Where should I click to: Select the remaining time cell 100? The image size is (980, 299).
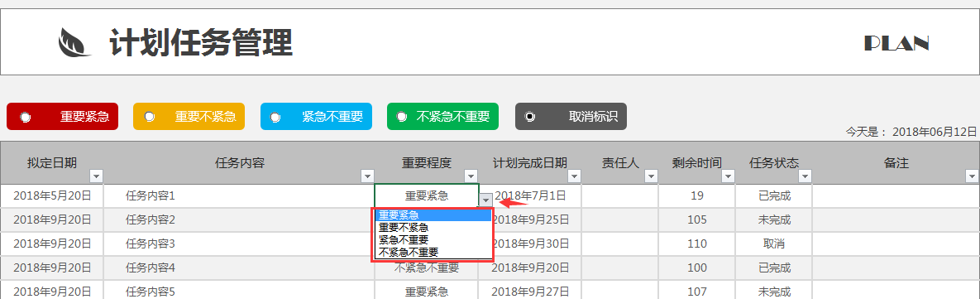click(697, 268)
